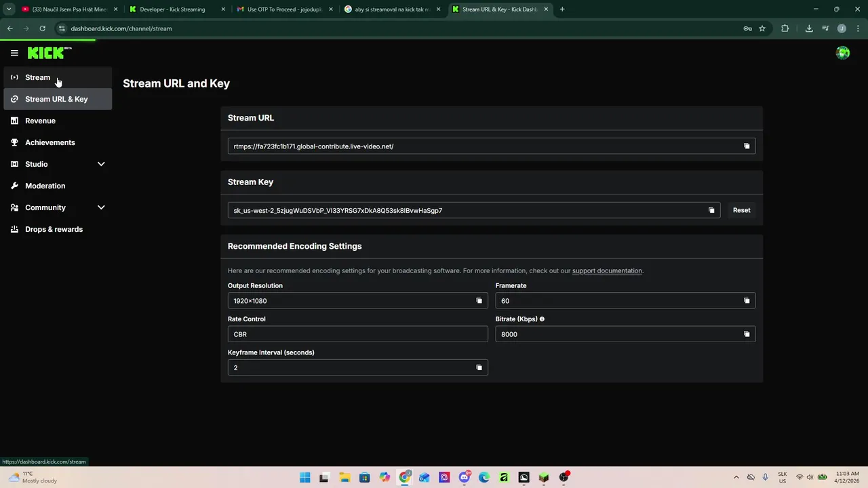Image resolution: width=868 pixels, height=488 pixels.
Task: Open Stream in the sidebar
Action: coord(58,77)
